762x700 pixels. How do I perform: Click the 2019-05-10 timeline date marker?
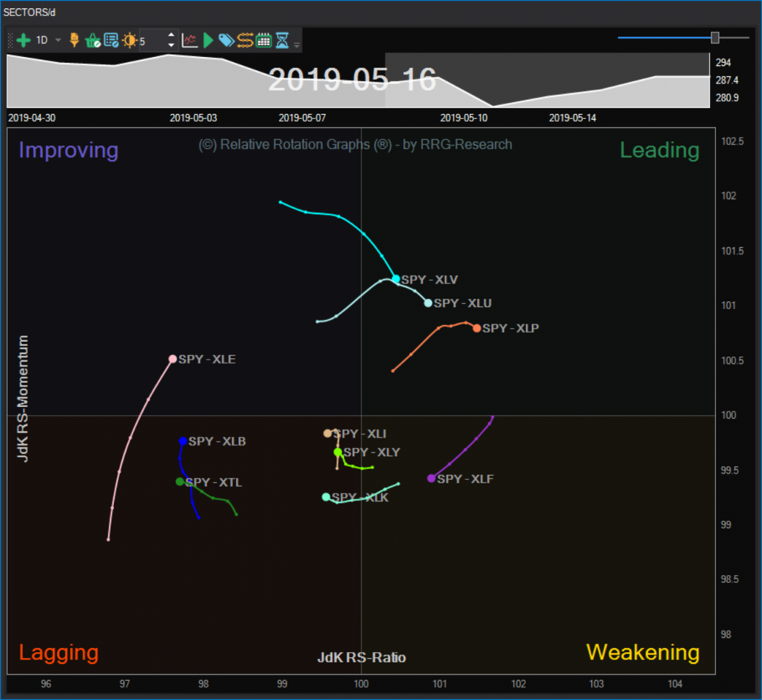click(x=464, y=118)
